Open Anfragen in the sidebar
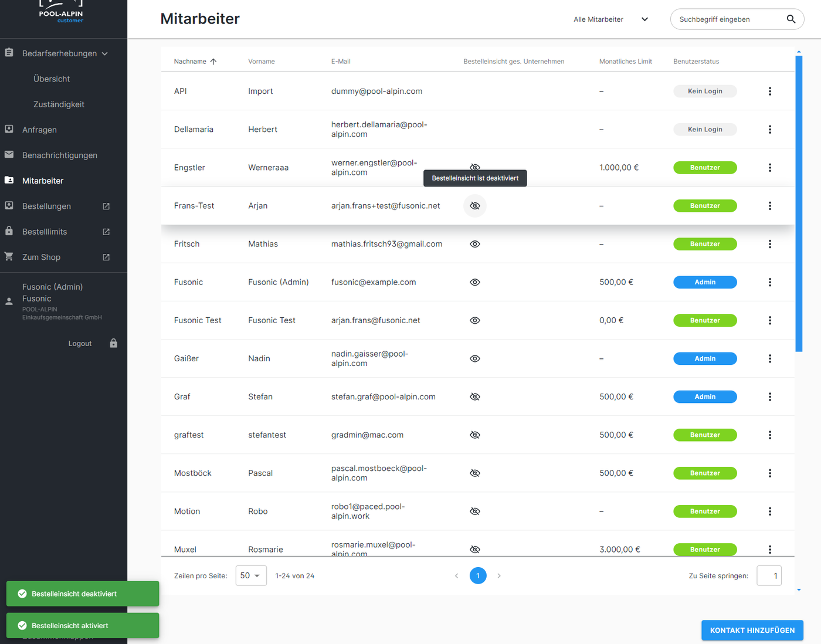 pyautogui.click(x=39, y=130)
